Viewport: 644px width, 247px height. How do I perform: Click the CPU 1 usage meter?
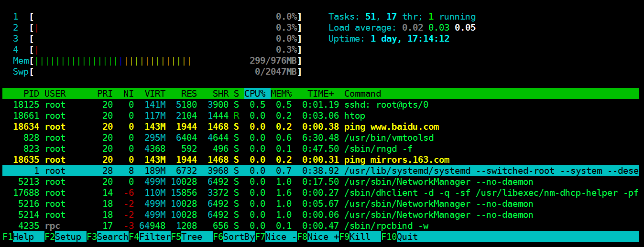(158, 17)
